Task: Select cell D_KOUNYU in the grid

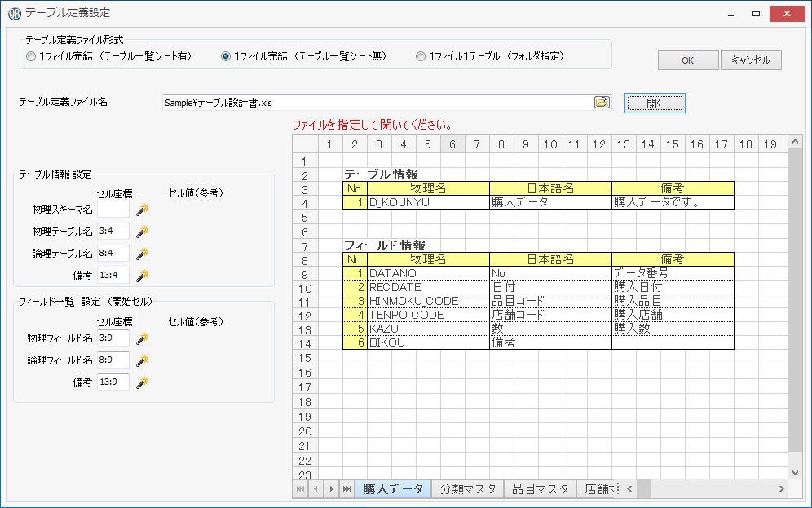Action: [428, 202]
